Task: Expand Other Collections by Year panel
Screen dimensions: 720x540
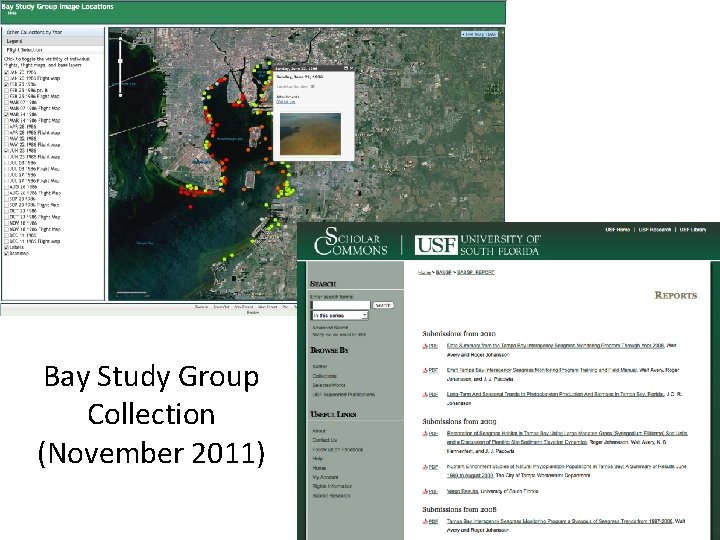Action: (53, 32)
